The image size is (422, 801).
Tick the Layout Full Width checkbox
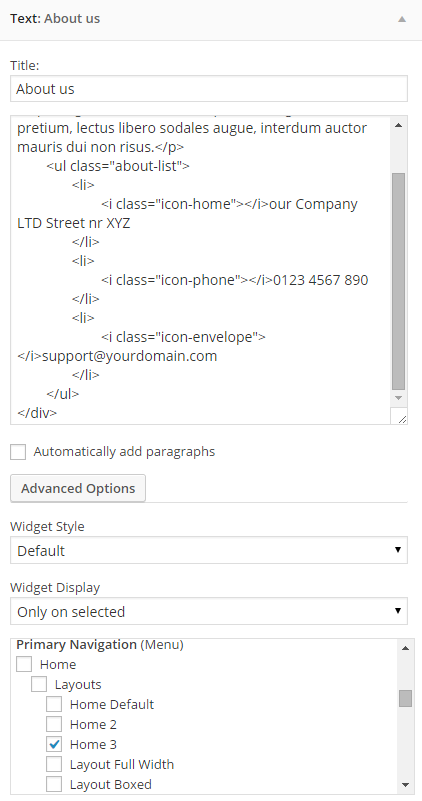click(x=54, y=764)
